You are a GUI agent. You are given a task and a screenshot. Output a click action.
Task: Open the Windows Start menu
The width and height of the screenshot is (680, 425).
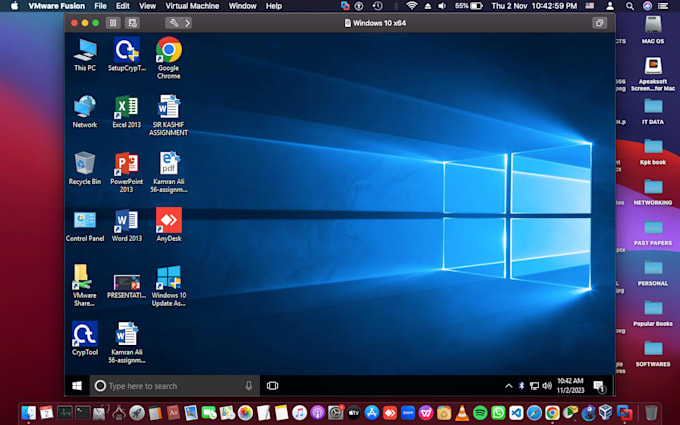pyautogui.click(x=77, y=386)
